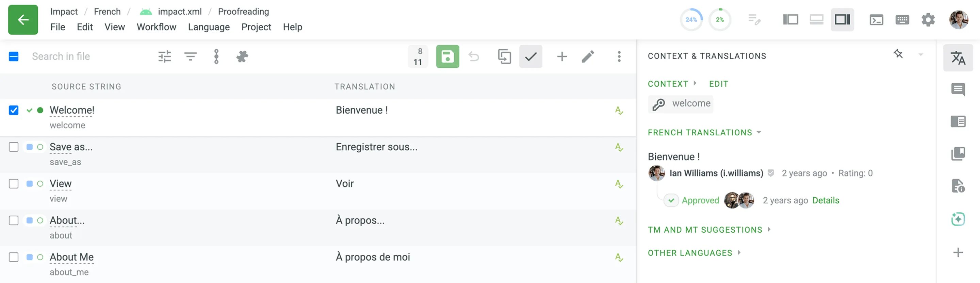Screen dimensions: 980x283
Task: Open the keyboard shortcuts icon
Action: click(902, 20)
